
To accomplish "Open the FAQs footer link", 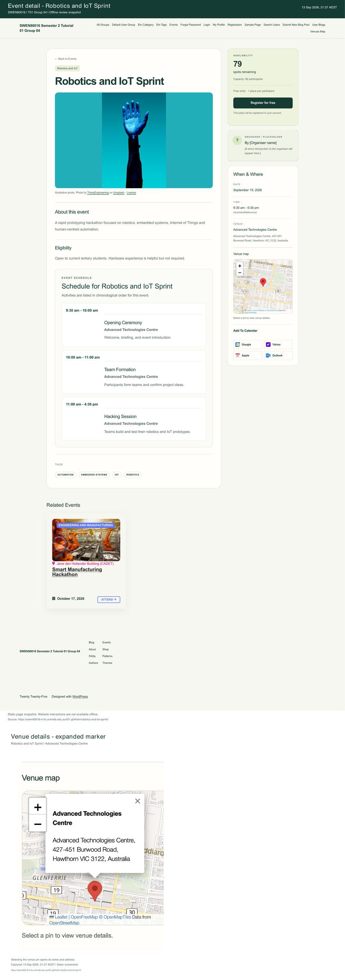I will 92,656.
